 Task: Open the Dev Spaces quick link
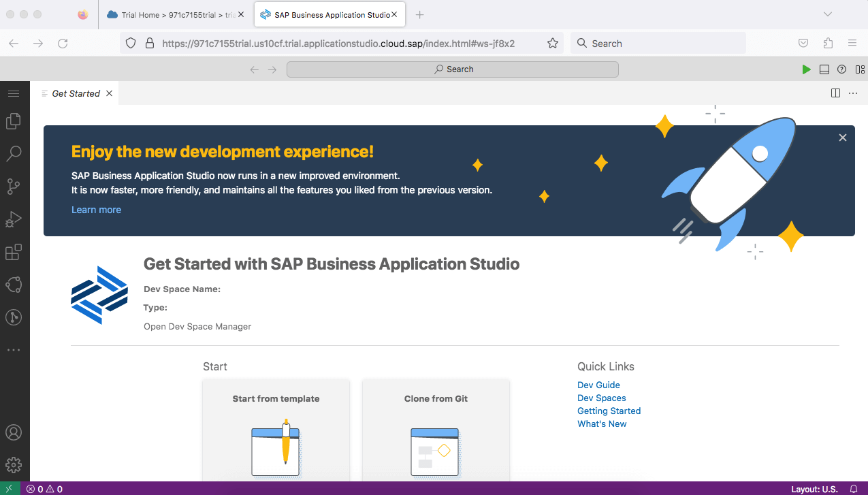602,398
